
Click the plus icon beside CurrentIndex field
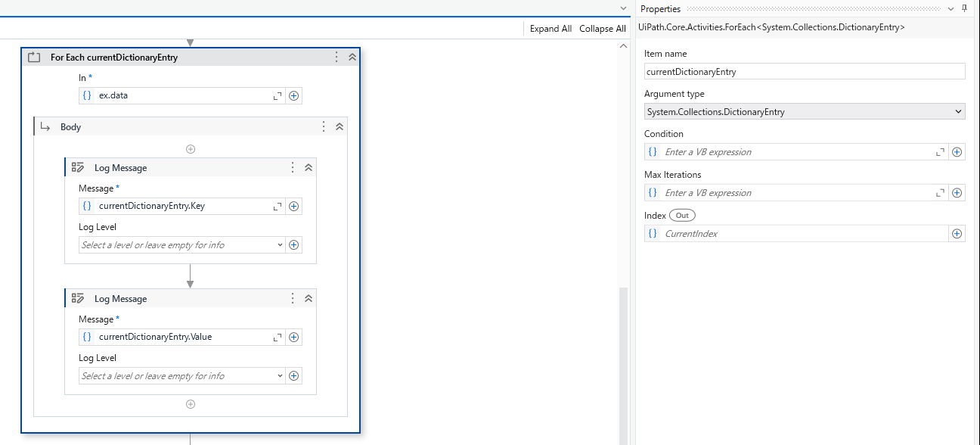coord(957,233)
